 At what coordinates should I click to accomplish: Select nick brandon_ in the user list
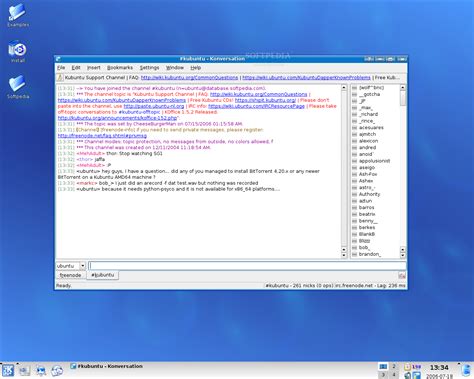click(x=370, y=254)
